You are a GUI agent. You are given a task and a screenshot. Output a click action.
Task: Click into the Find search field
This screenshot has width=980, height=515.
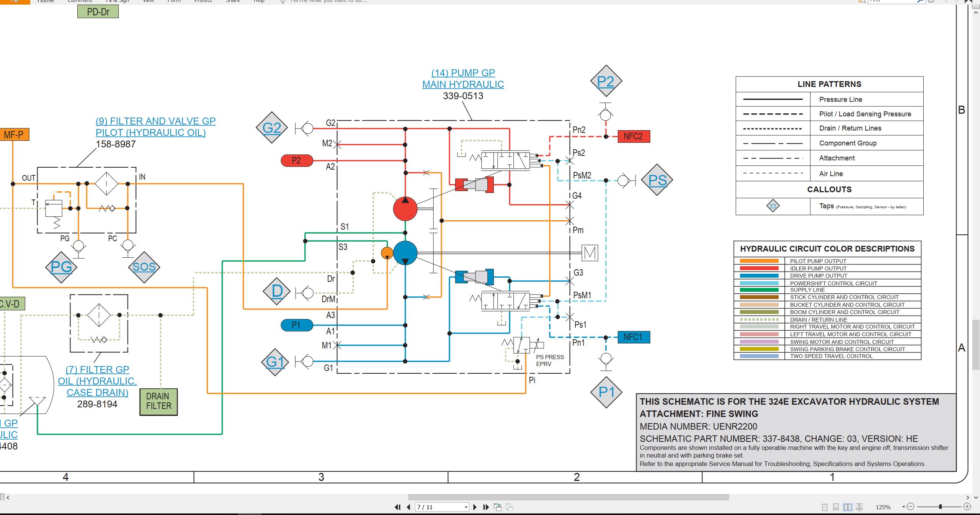coord(892,1)
